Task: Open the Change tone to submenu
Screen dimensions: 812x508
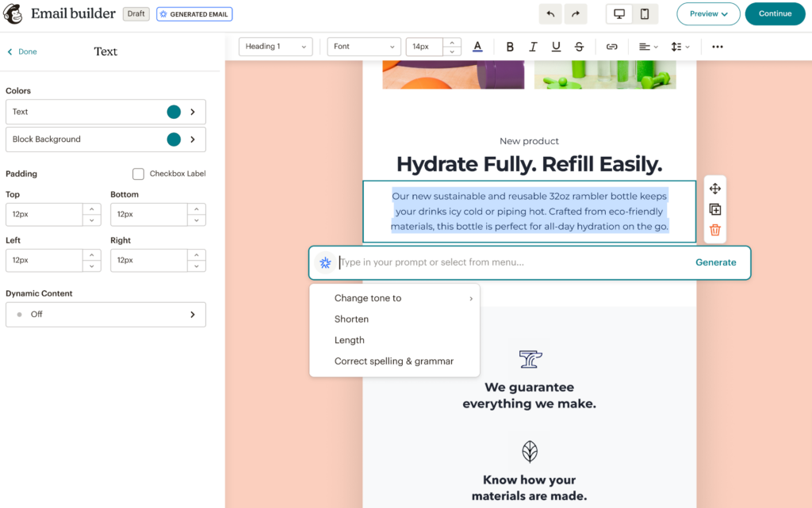Action: point(395,299)
